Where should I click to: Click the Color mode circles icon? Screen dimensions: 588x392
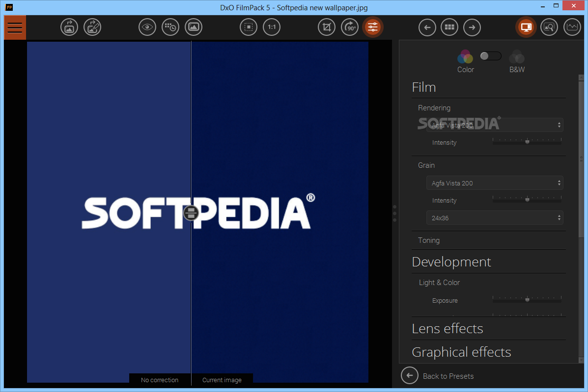click(465, 57)
